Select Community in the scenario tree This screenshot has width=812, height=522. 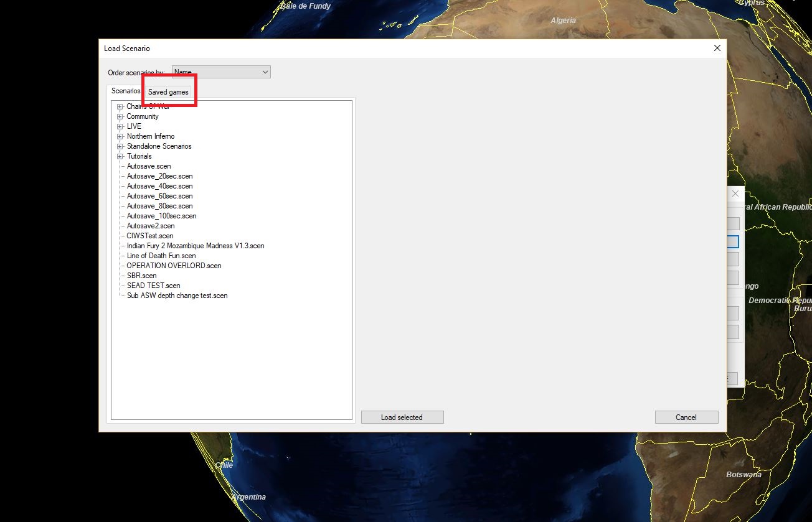point(143,116)
